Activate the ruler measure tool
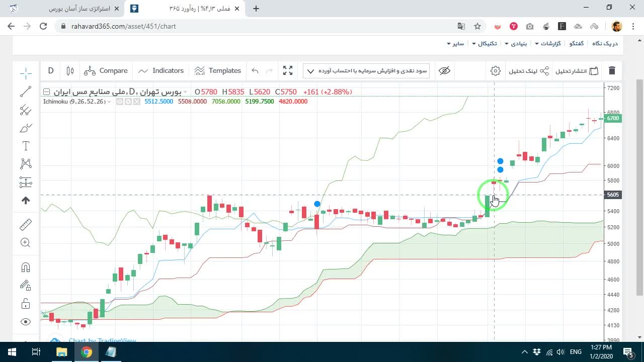The width and height of the screenshot is (644, 362). [26, 224]
